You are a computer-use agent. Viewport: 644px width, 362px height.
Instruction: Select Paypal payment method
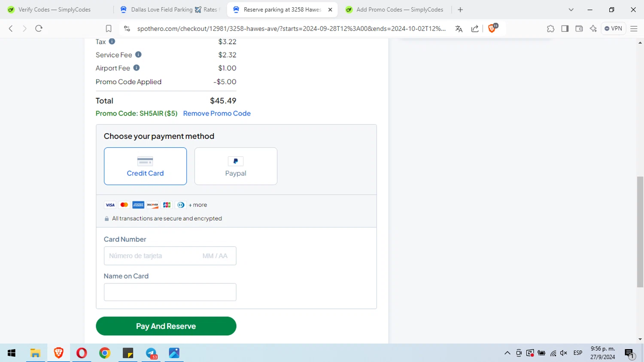[236, 166]
